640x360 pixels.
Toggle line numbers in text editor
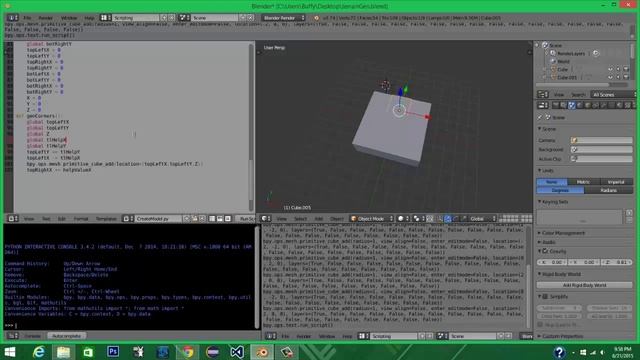212,219
